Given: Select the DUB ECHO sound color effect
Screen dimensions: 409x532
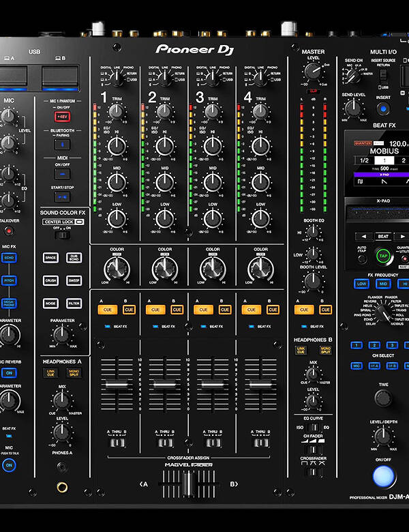Looking at the screenshot, I should tap(74, 258).
